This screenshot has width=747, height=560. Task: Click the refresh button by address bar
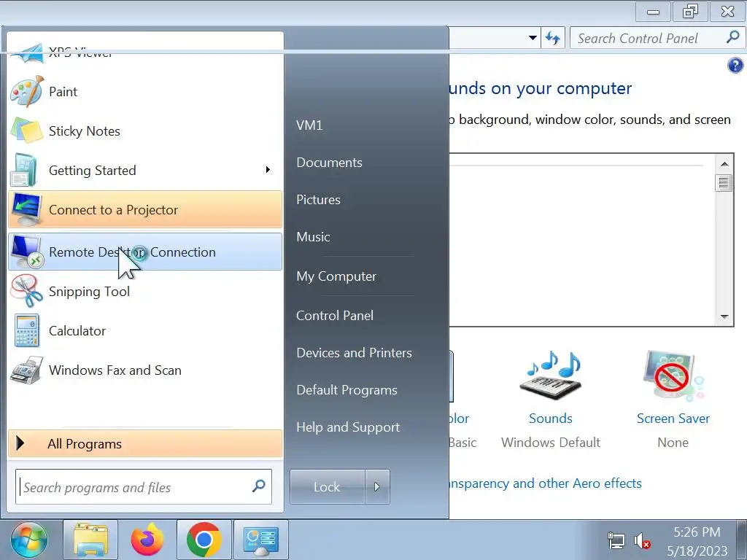tap(553, 38)
